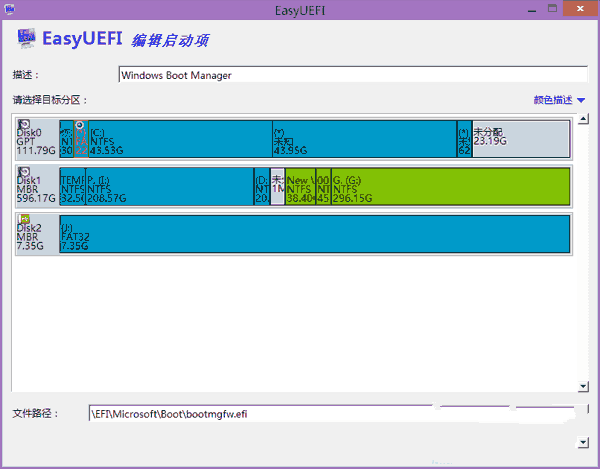The width and height of the screenshot is (600, 469).
Task: Click the Disk1 hard drive icon
Action: (24, 171)
